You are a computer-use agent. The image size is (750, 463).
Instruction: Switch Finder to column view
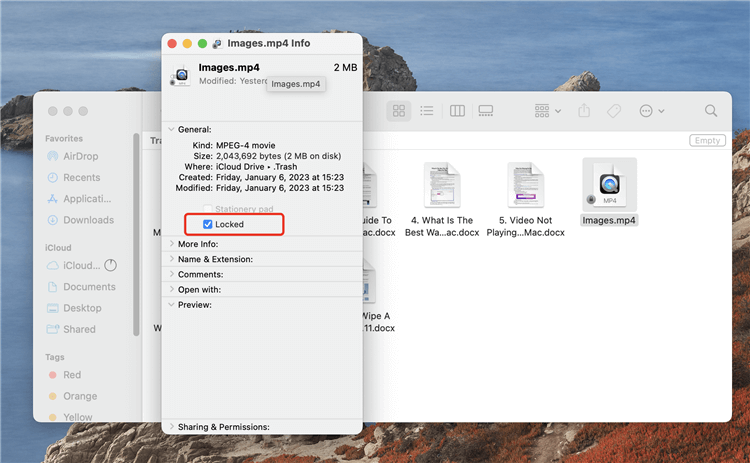click(x=457, y=111)
